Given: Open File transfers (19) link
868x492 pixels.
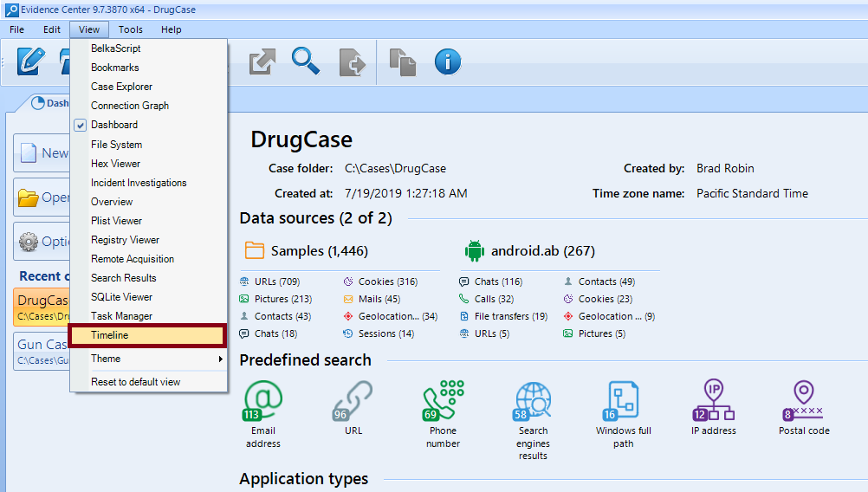Looking at the screenshot, I should (x=511, y=316).
